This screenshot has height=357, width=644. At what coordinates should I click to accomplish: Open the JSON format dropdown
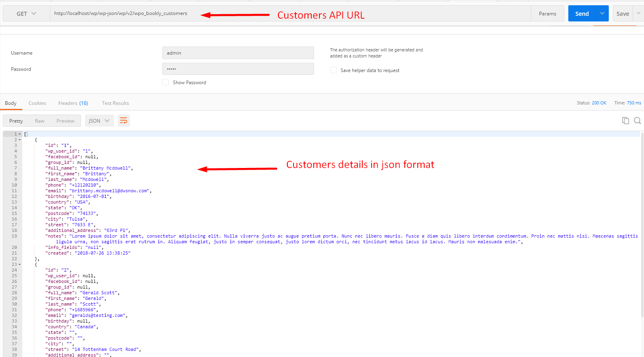click(x=99, y=121)
